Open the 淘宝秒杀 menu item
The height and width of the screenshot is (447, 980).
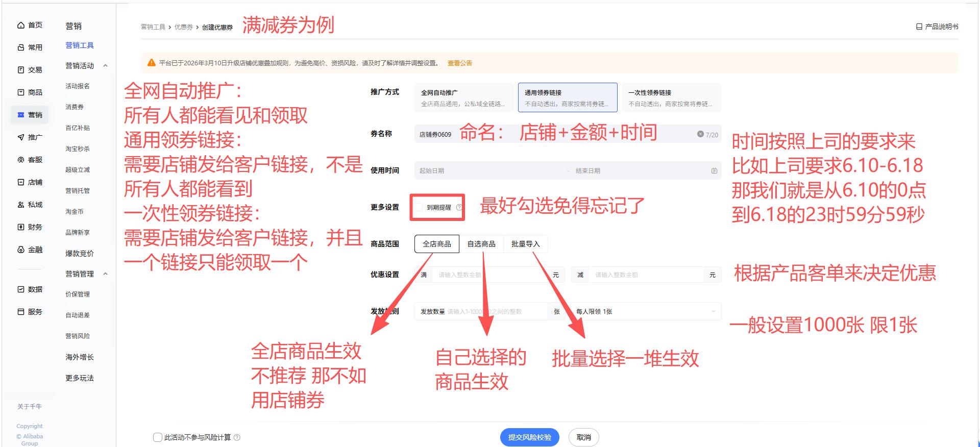click(x=78, y=149)
